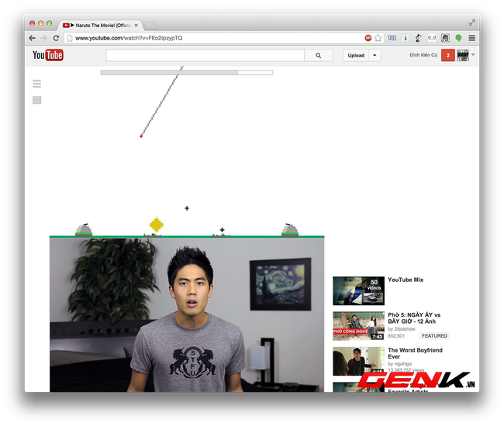Open the green balloon extension icon
504x426 pixels.
pos(458,38)
